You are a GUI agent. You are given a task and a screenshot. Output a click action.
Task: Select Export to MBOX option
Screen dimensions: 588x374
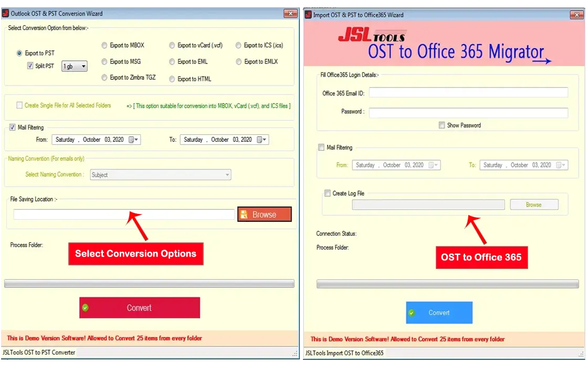tap(104, 46)
